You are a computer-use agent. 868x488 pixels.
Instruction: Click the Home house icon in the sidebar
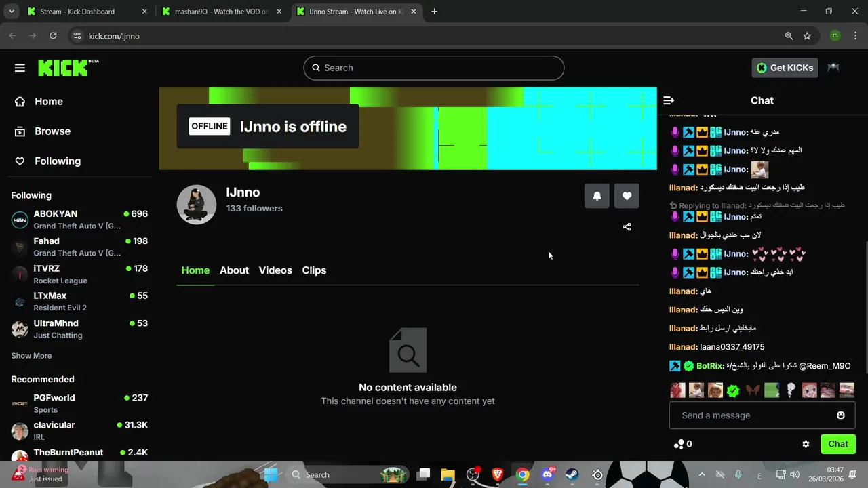click(20, 102)
